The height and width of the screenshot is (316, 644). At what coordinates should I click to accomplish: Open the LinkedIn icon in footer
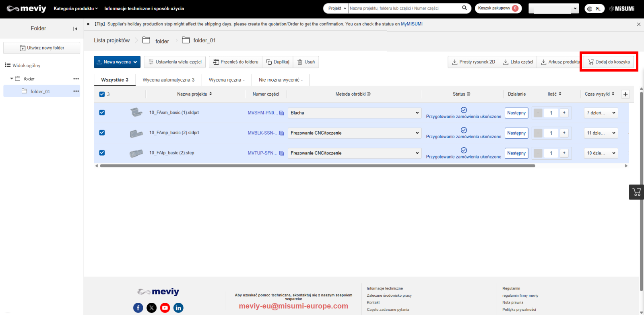pyautogui.click(x=178, y=308)
